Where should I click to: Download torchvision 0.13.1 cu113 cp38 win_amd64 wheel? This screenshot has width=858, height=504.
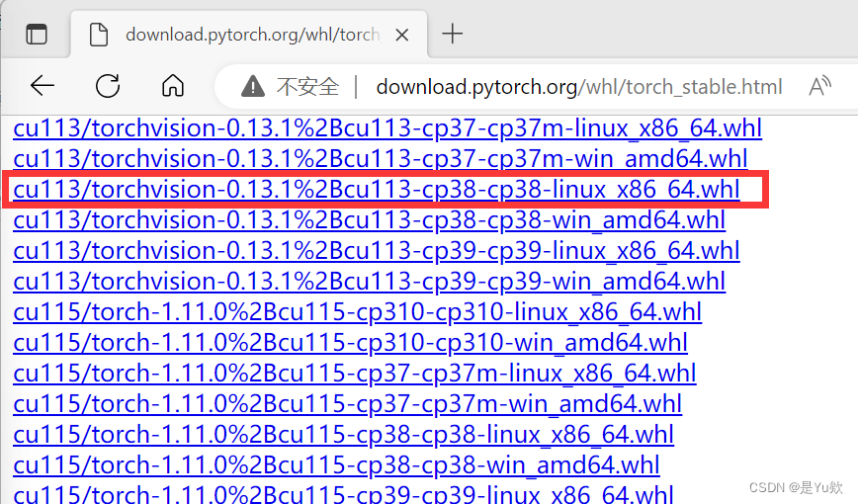tap(370, 220)
